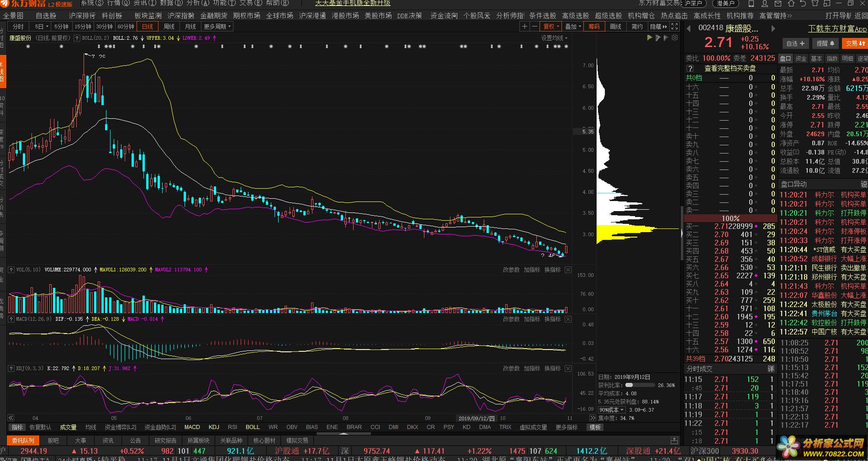Open the 5日 period dropdown
868x461 pixels.
[42, 26]
